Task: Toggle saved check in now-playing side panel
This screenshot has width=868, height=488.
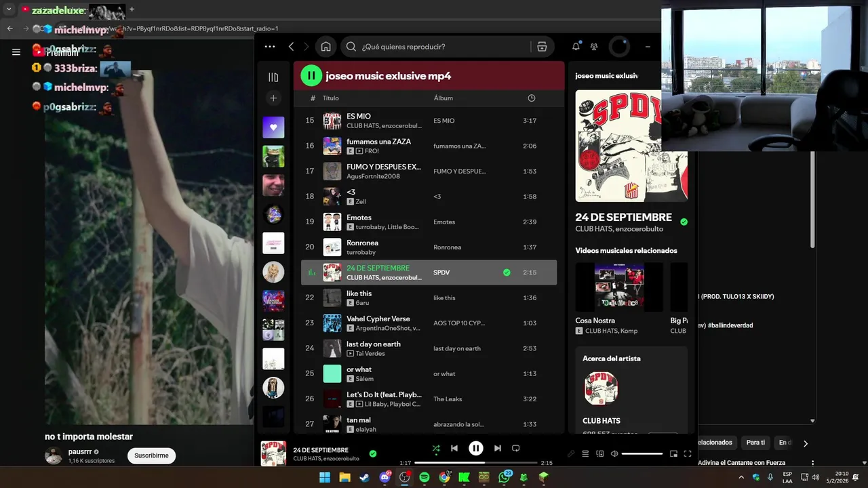Action: click(684, 222)
